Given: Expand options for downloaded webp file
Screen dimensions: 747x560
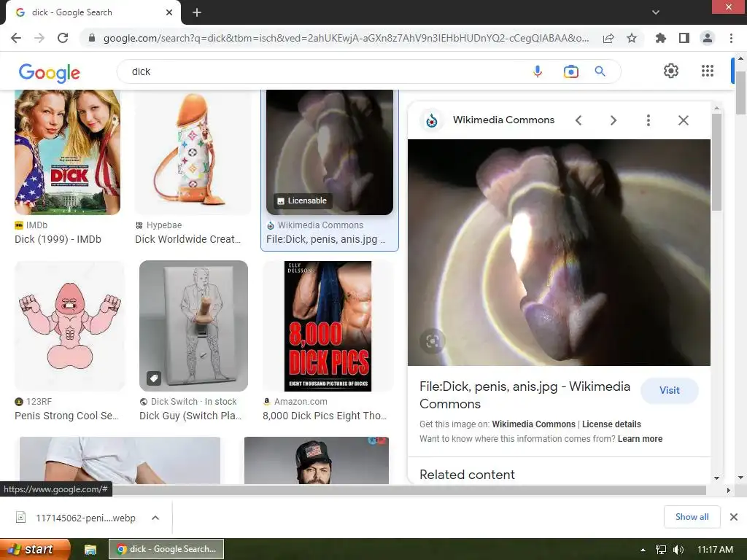Looking at the screenshot, I should tap(155, 518).
